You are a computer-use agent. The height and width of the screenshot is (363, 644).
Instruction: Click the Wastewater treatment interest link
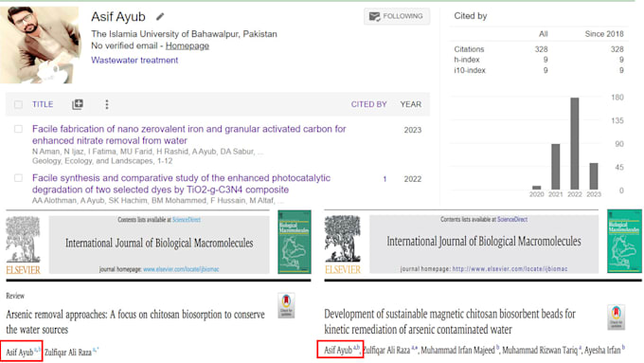click(134, 60)
